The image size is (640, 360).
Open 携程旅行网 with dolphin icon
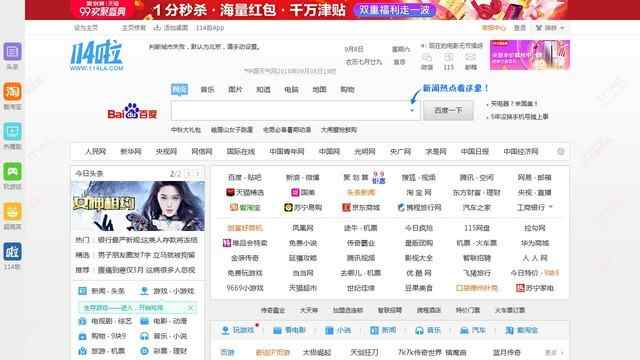point(419,207)
